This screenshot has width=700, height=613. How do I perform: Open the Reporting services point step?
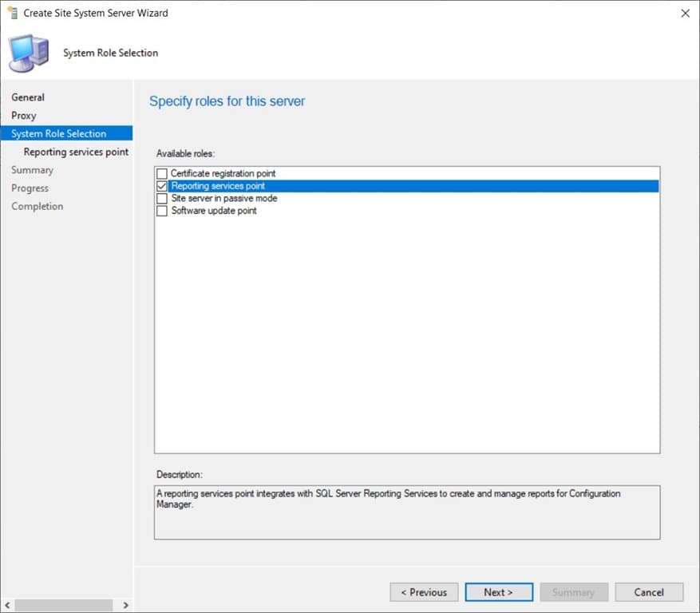click(76, 151)
